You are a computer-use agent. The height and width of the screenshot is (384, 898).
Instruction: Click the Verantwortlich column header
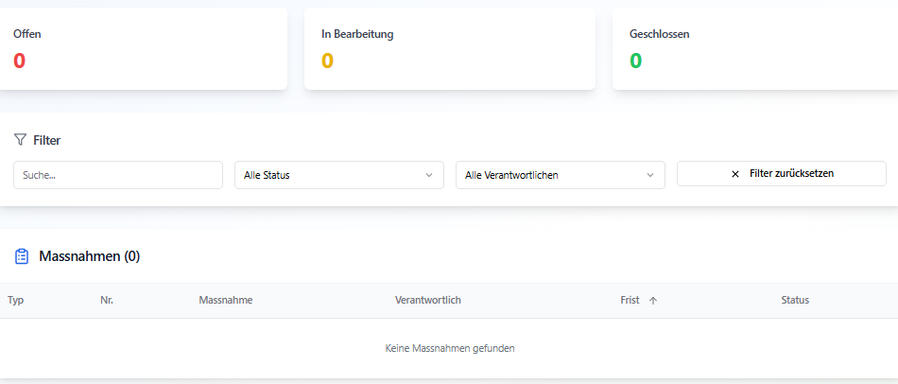tap(428, 300)
